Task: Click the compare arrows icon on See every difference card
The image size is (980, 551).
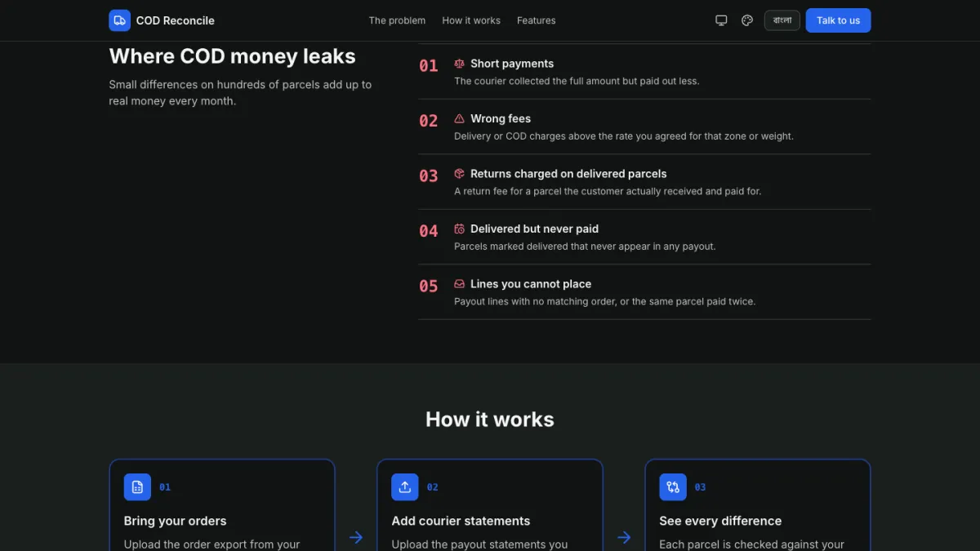Action: coord(673,487)
